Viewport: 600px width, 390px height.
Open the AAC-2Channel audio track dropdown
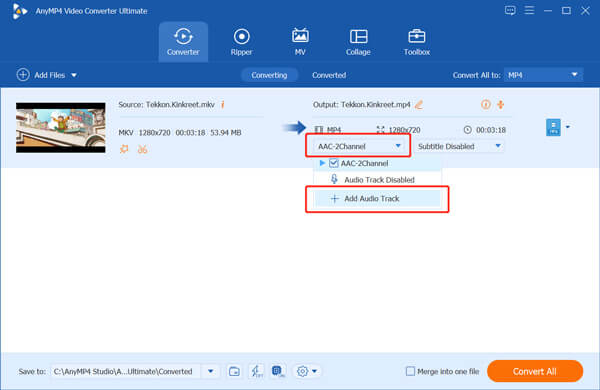(358, 146)
